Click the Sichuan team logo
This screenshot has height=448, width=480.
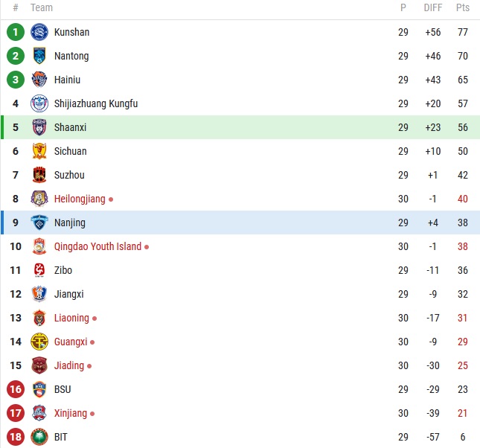(x=39, y=151)
